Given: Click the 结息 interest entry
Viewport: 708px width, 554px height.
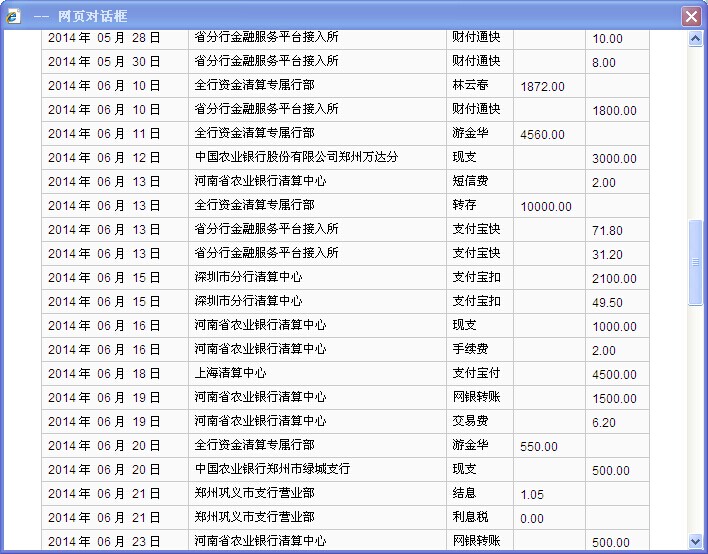Looking at the screenshot, I should [x=465, y=493].
